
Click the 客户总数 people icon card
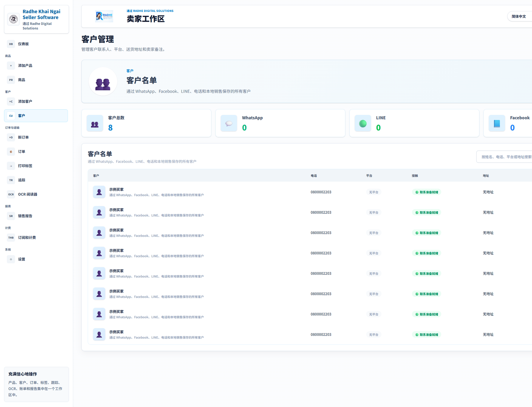click(x=95, y=123)
